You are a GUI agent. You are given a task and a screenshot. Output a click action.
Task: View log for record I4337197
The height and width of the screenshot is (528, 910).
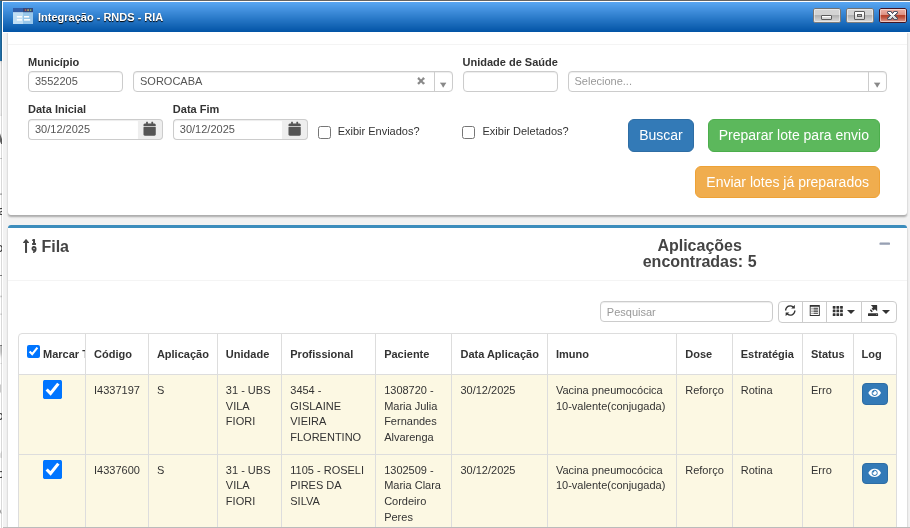pyautogui.click(x=874, y=394)
